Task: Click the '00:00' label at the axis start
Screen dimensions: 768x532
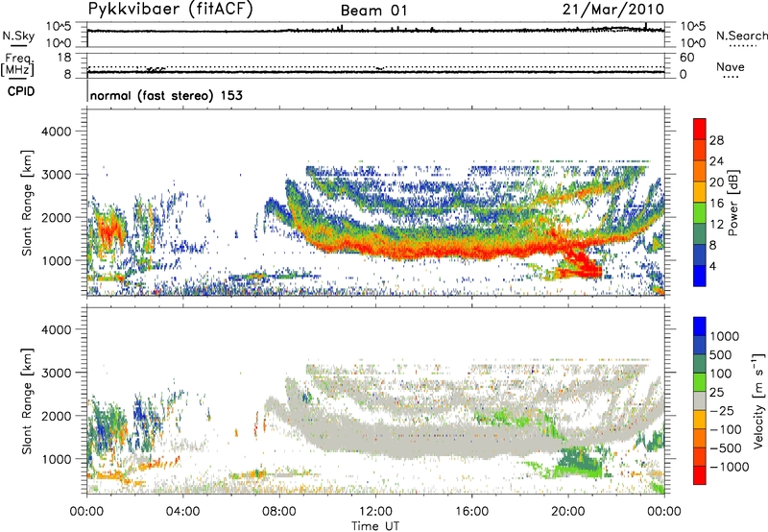Action: coord(86,512)
